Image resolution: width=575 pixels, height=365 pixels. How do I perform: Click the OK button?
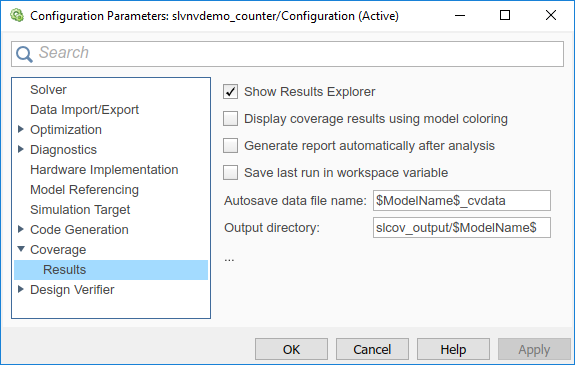[291, 349]
